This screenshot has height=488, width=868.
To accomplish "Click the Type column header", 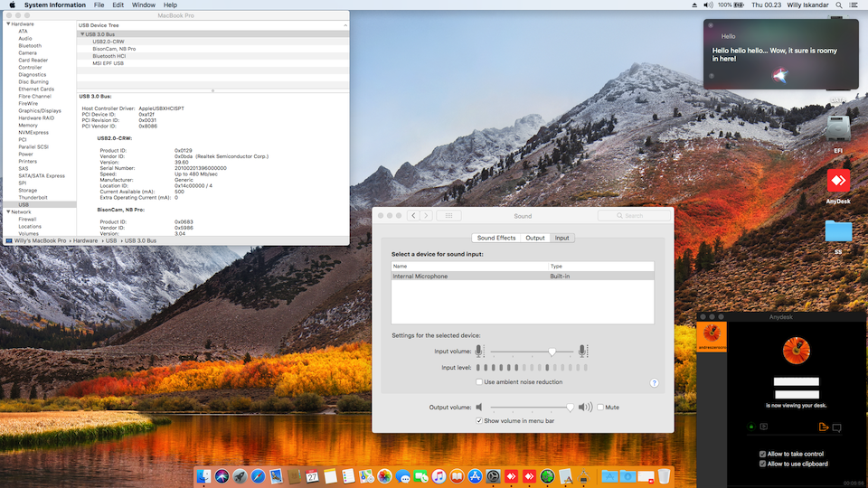I will tap(601, 266).
